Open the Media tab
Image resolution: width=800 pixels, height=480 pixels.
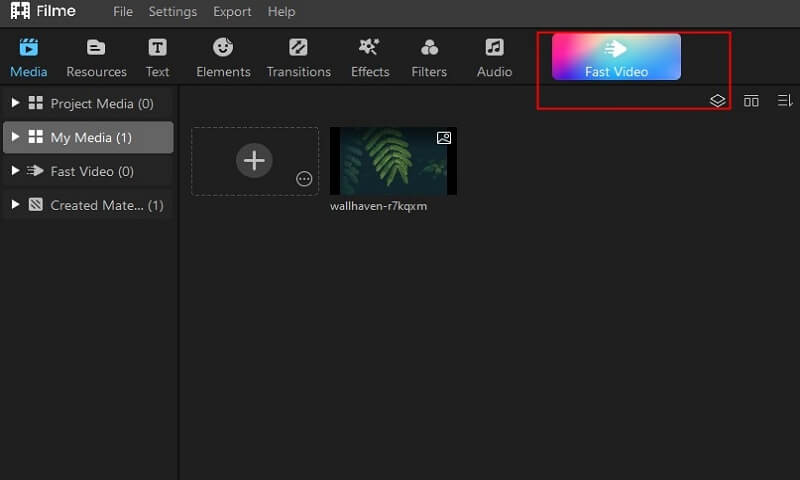[29, 58]
